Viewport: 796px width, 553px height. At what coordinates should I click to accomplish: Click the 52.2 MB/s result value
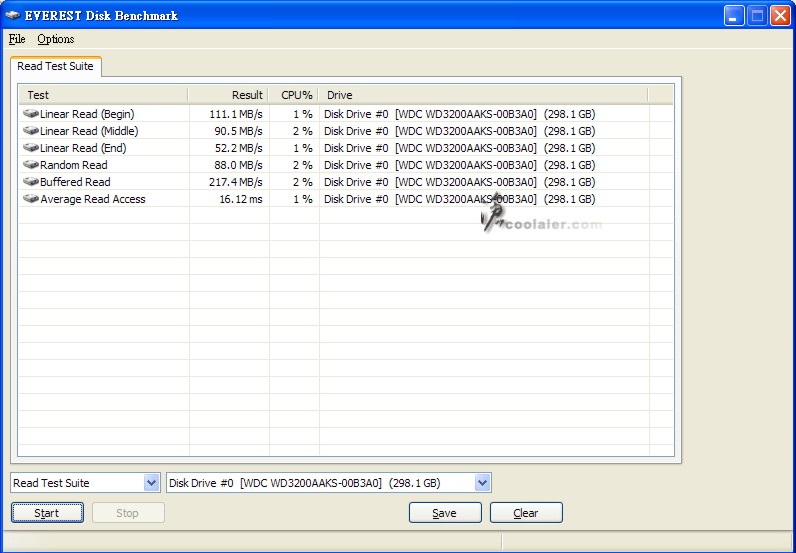pyautogui.click(x=238, y=148)
